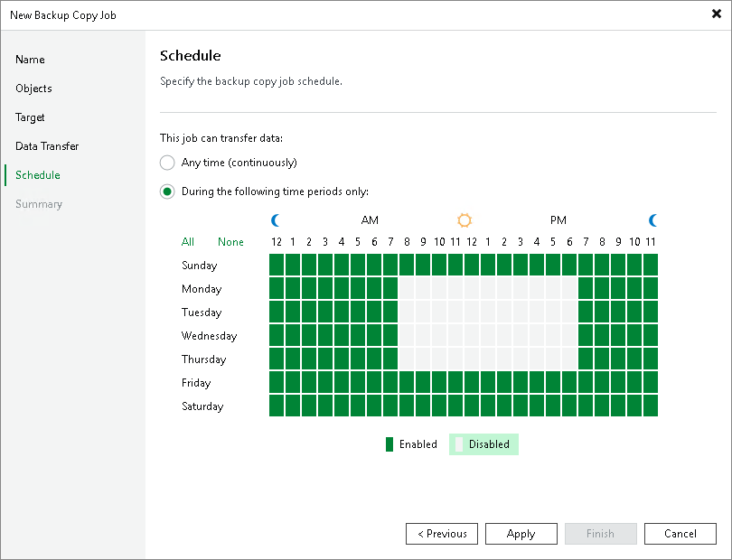Go to the Name wizard step
Viewport: 732px width, 560px height.
click(30, 60)
